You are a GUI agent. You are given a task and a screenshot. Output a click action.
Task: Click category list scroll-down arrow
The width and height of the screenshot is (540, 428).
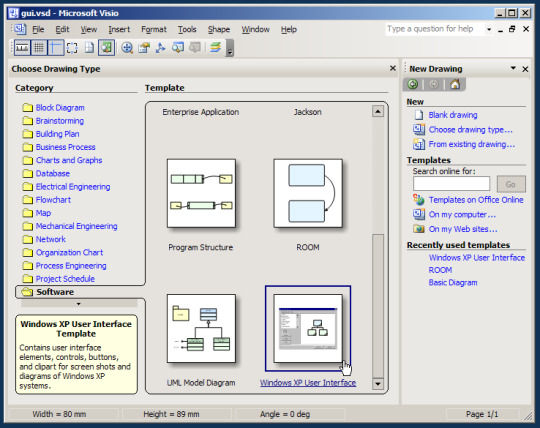[79, 304]
